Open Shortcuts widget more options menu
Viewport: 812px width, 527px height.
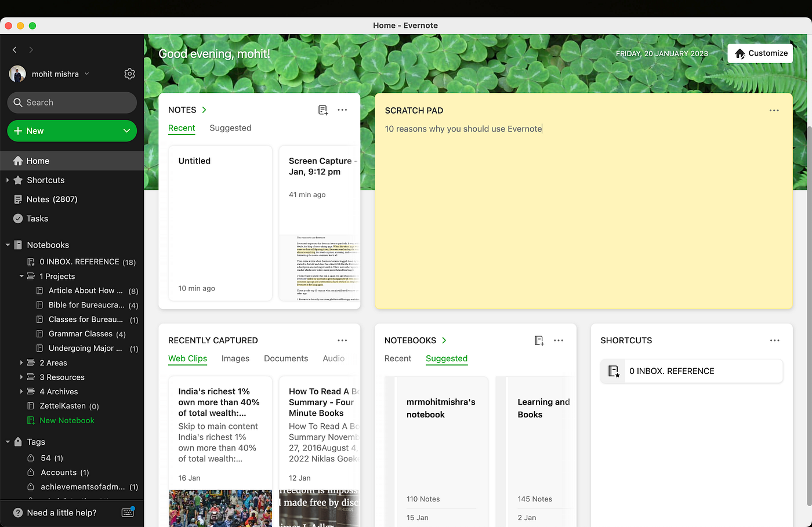click(x=774, y=340)
